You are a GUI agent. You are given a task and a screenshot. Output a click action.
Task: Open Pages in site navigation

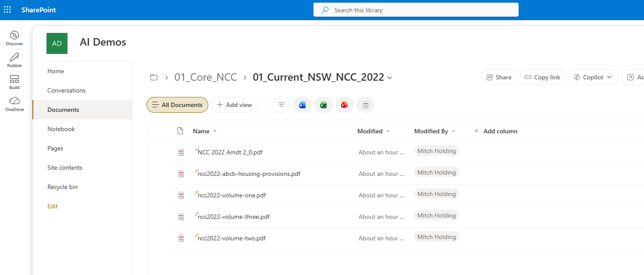click(x=55, y=148)
